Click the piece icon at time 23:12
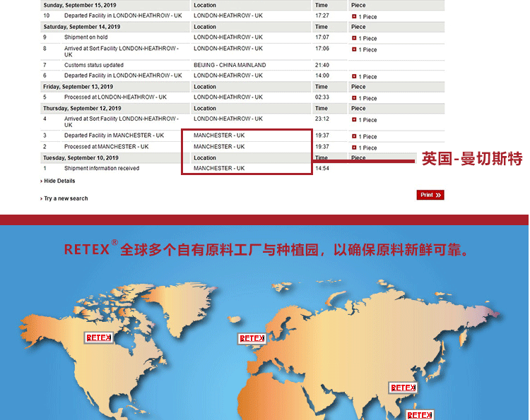The height and width of the screenshot is (420, 530). 354,119
